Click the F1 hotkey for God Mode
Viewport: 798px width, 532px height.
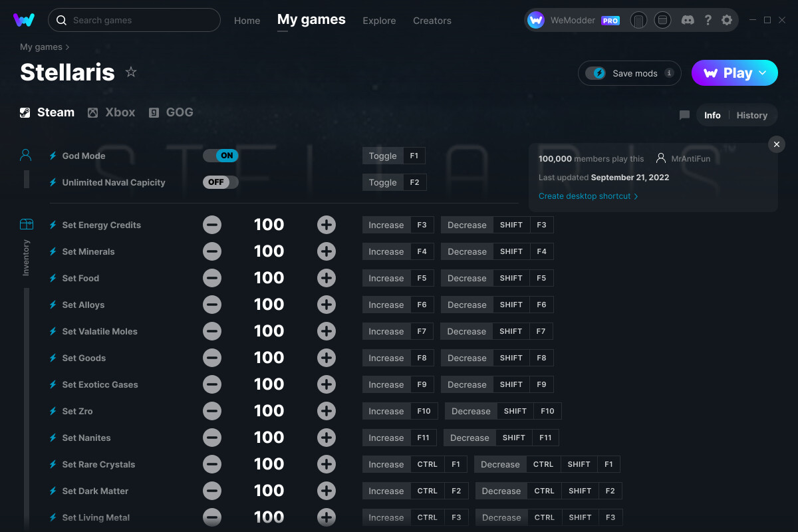(x=414, y=156)
